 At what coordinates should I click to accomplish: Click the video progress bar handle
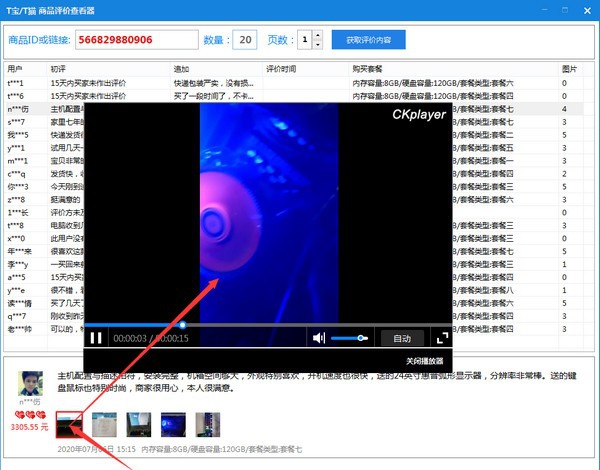(183, 325)
